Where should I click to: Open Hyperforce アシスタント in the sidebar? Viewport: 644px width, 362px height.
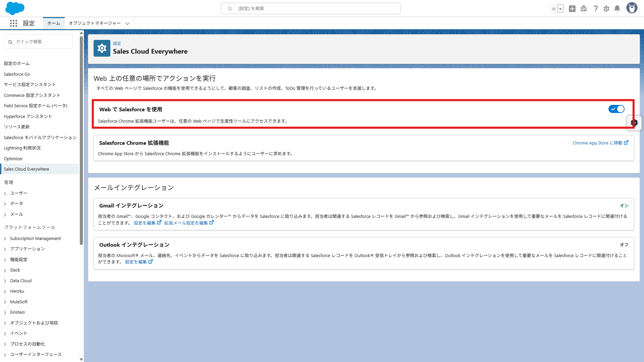28,116
